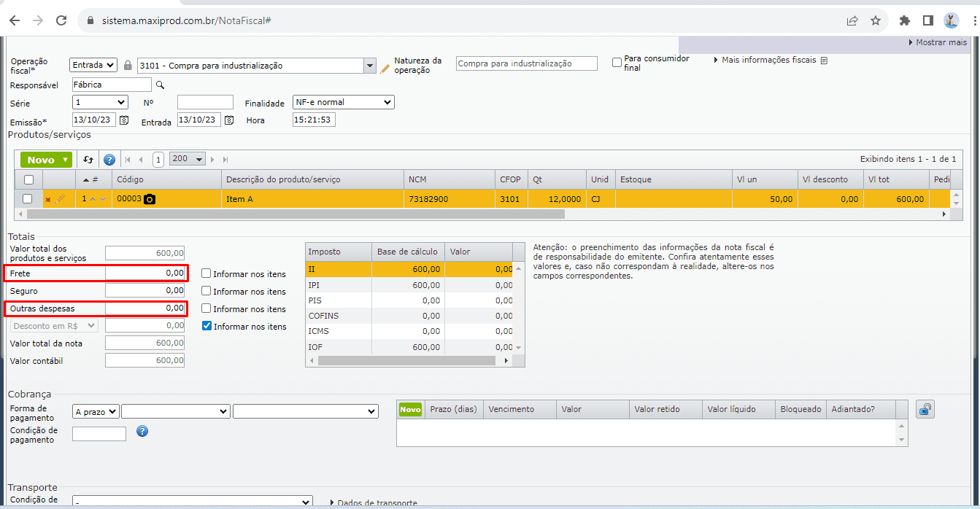Click the refresh icon in products toolbar
This screenshot has height=509, width=980.
(x=88, y=160)
